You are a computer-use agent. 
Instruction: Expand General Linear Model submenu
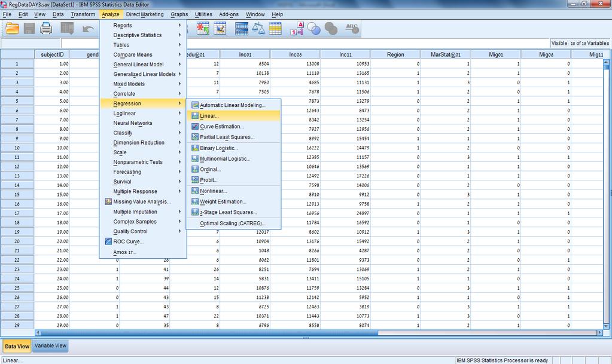click(x=143, y=65)
